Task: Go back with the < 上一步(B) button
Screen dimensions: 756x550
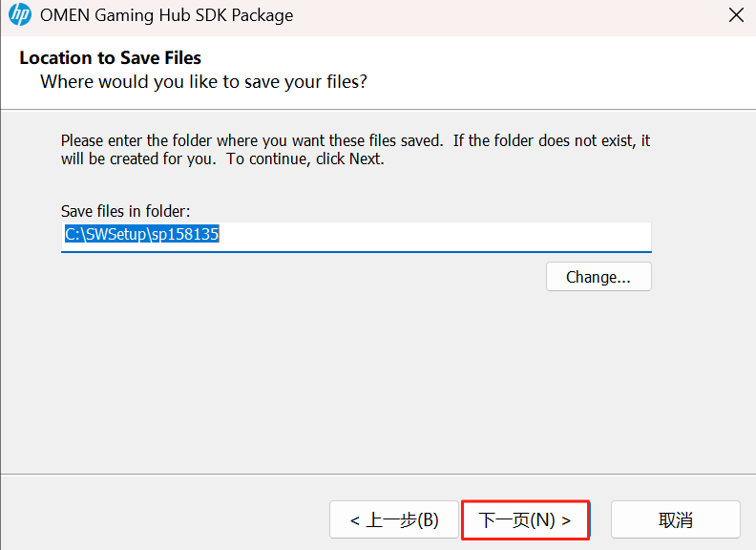Action: [x=394, y=520]
